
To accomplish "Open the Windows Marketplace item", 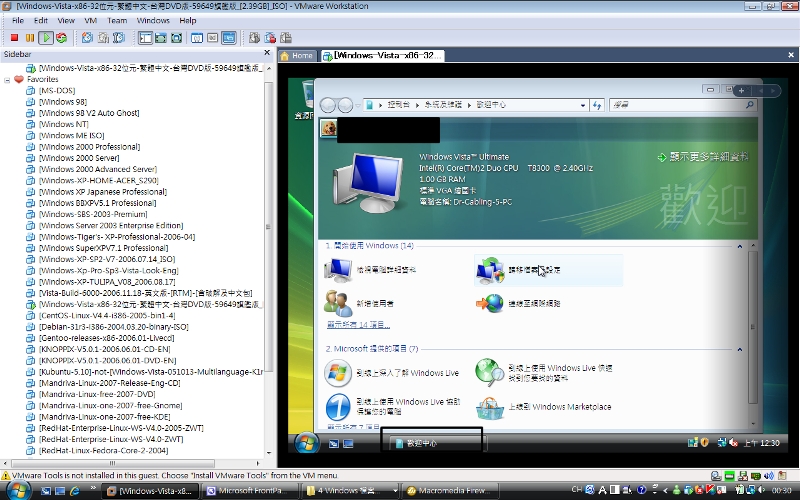I will (x=543, y=407).
